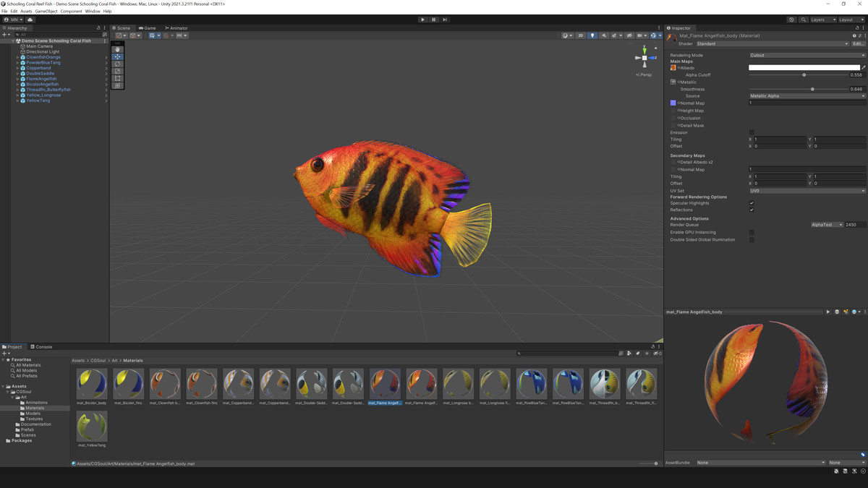
Task: Pick Albedo color with eyedropper
Action: coord(863,67)
